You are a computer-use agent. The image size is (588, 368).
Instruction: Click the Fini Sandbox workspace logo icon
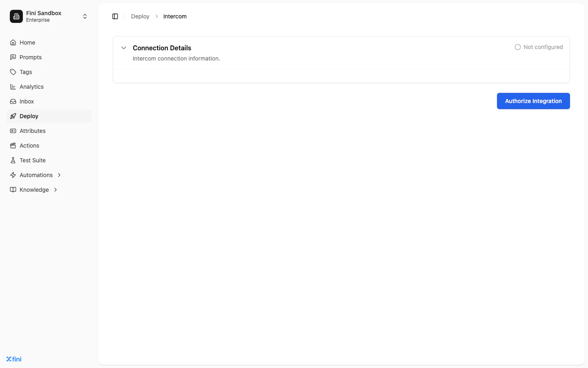point(16,16)
